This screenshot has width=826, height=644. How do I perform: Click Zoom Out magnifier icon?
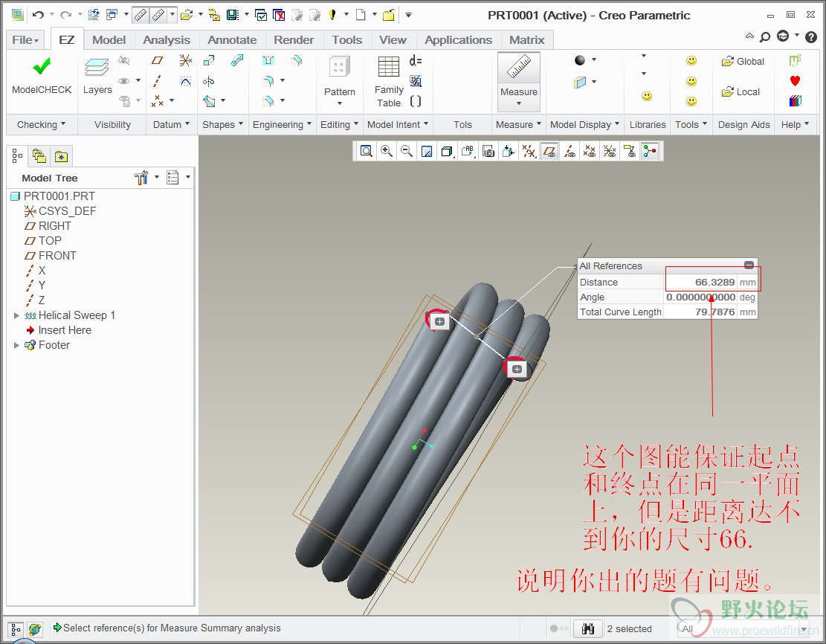tap(406, 152)
